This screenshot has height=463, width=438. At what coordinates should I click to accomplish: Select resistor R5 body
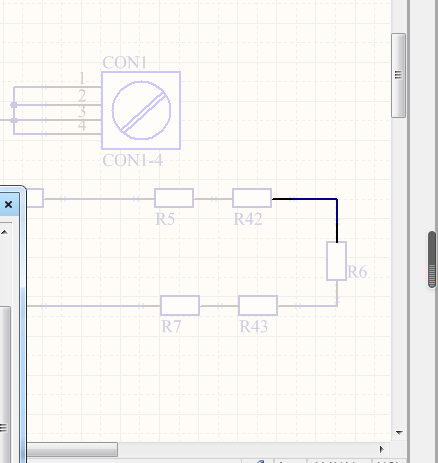(174, 198)
